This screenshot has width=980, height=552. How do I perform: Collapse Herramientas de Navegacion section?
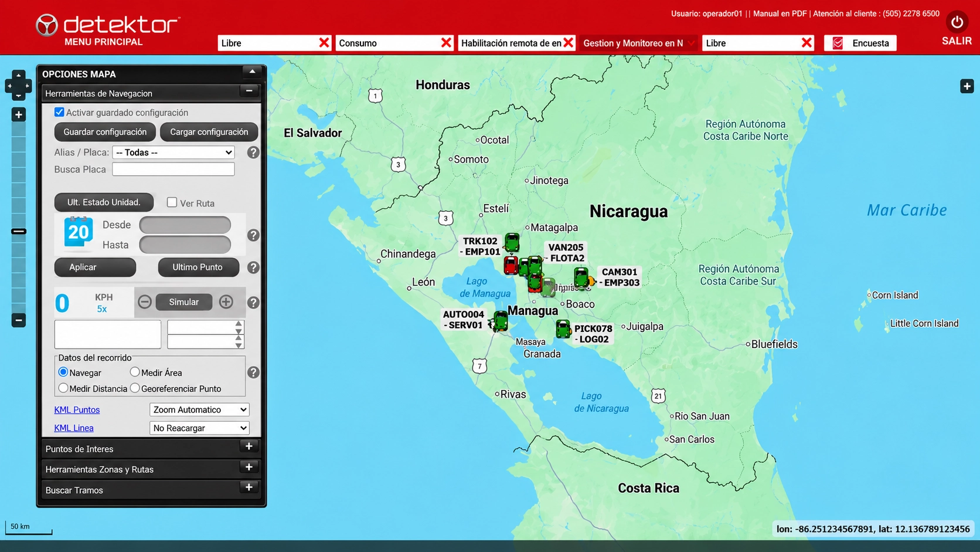point(249,91)
